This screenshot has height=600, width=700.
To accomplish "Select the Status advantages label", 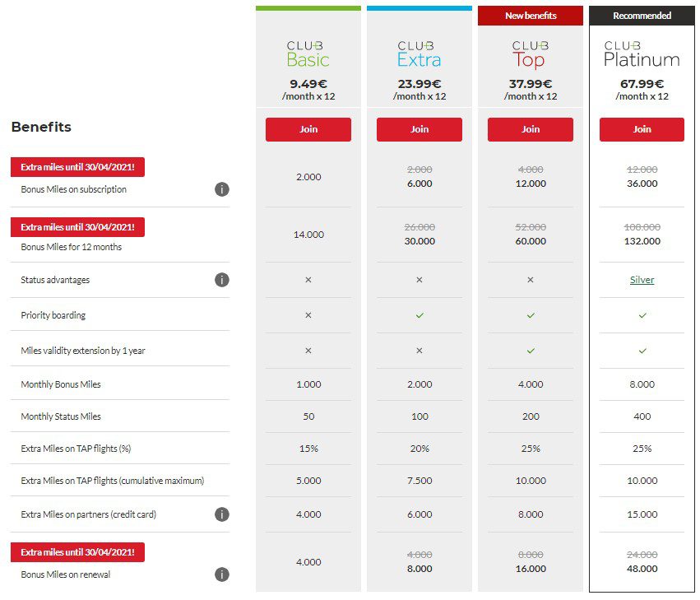I will (55, 280).
